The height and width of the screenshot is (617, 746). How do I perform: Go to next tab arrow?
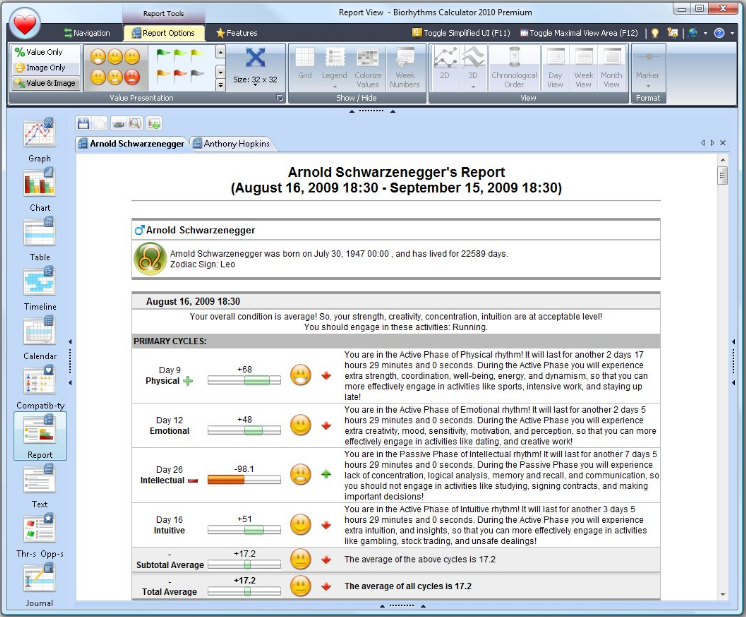712,143
